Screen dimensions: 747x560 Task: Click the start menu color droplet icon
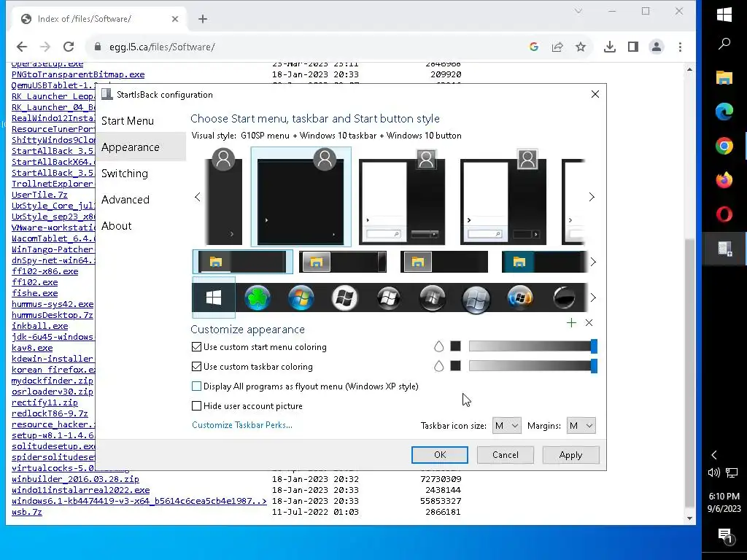coord(438,346)
